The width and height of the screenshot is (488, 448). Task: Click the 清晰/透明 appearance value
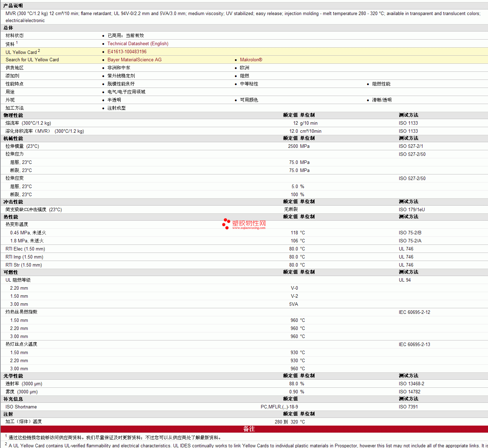coord(382,100)
